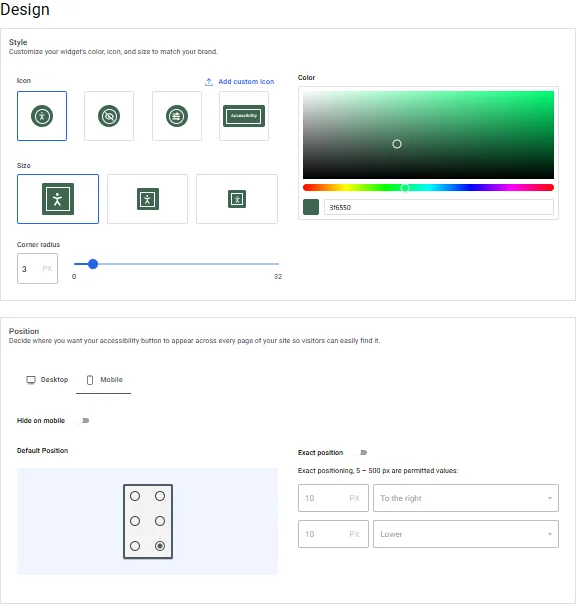
Task: Expand the Lower position dropdown
Action: click(x=466, y=534)
